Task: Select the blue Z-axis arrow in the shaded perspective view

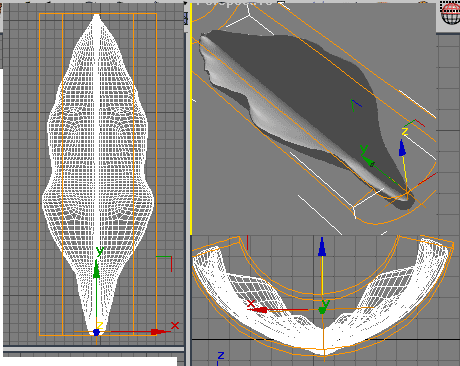Action: pos(402,148)
